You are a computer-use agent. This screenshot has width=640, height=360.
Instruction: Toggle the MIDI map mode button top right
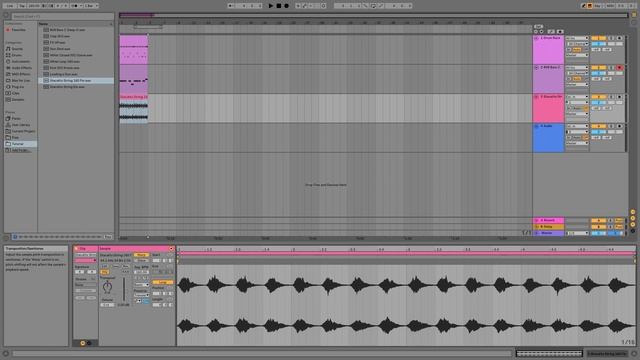click(x=610, y=6)
